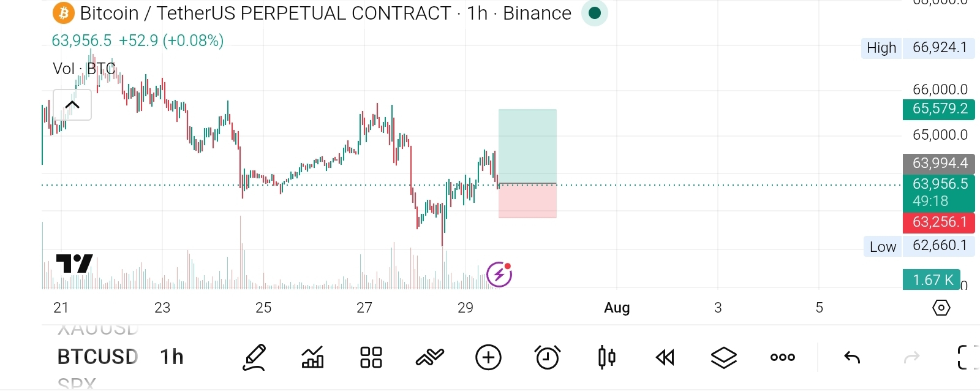Open the indicators chart icon

(x=312, y=357)
